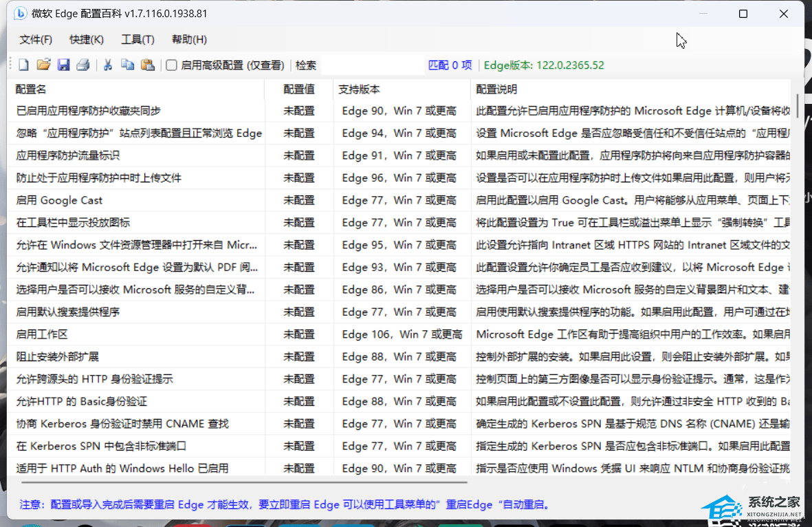Click the Save floppy disk icon
The height and width of the screenshot is (527, 812).
coord(63,65)
